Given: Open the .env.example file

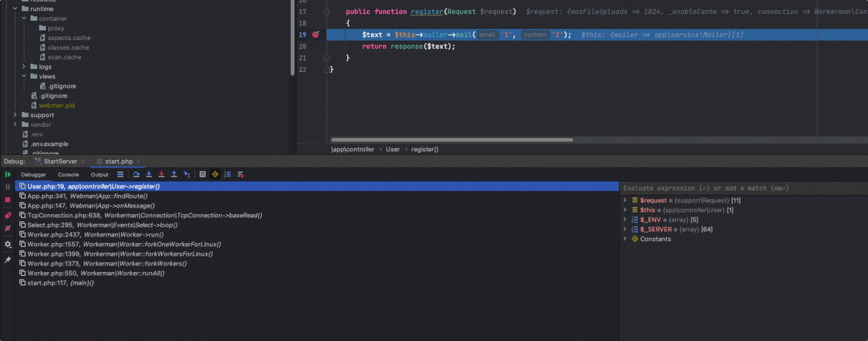Looking at the screenshot, I should click(x=45, y=144).
